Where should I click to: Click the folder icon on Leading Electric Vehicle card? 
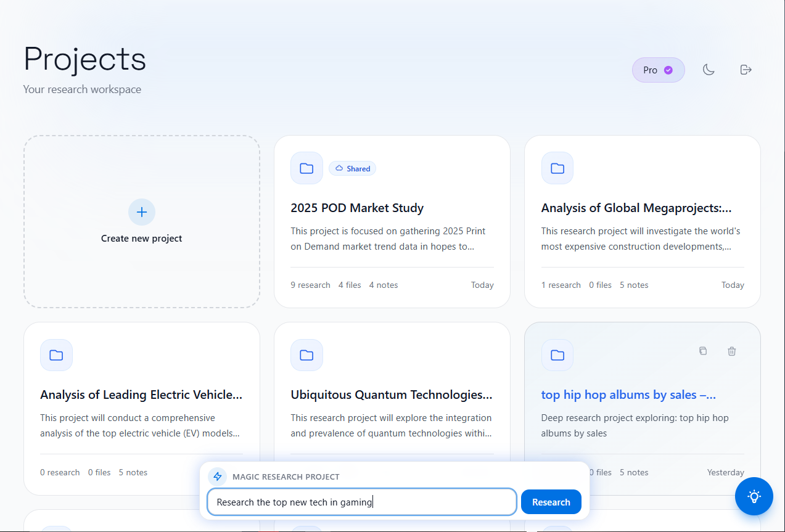56,355
